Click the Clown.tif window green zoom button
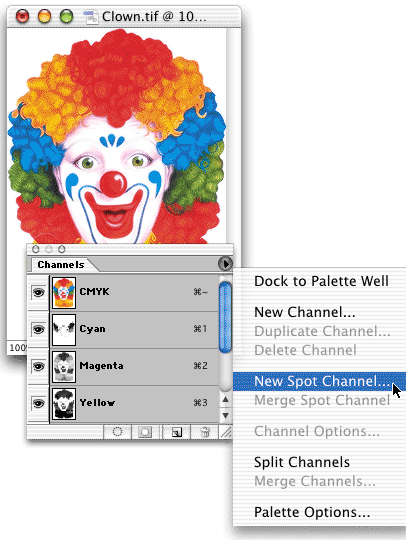The image size is (406, 540). click(66, 17)
